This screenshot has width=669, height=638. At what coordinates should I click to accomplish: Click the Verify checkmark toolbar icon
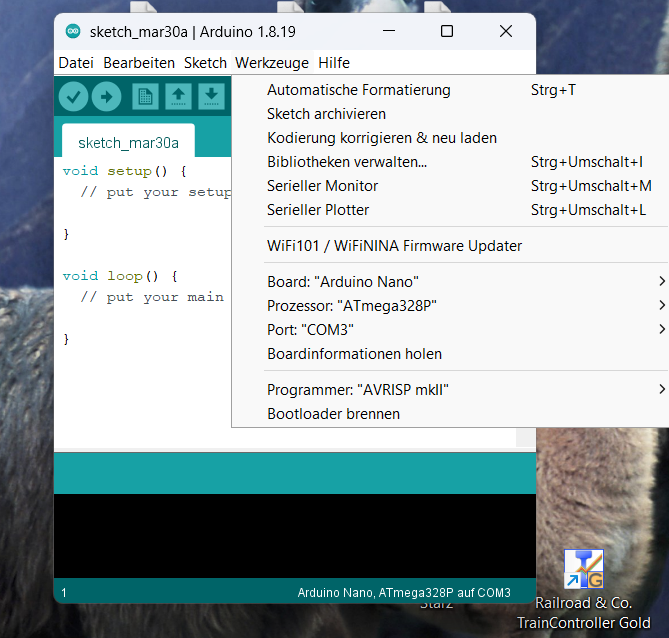click(x=74, y=96)
